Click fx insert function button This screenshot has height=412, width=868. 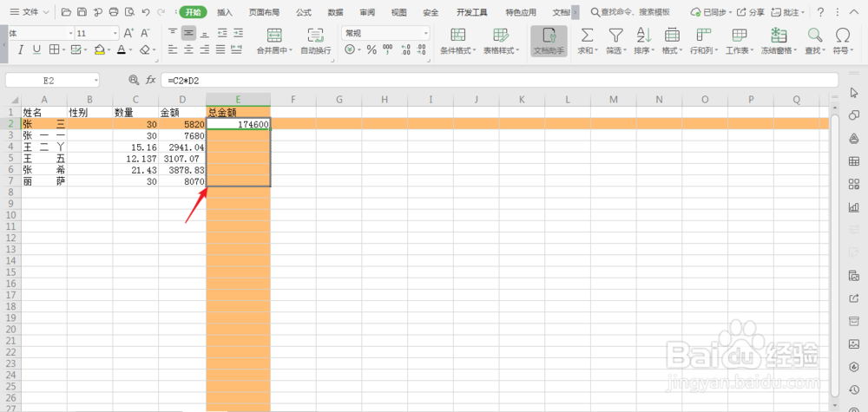pyautogui.click(x=150, y=81)
